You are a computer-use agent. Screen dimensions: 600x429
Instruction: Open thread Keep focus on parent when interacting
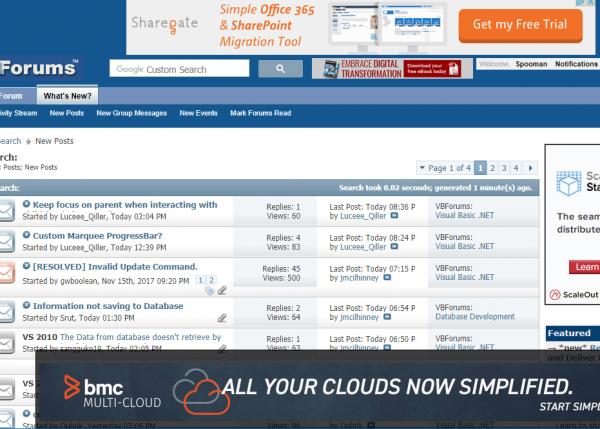pyautogui.click(x=125, y=205)
